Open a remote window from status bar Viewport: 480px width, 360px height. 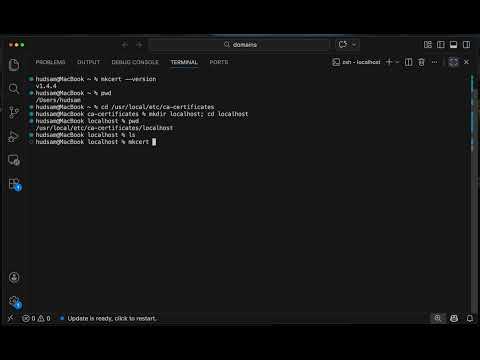coord(11,318)
